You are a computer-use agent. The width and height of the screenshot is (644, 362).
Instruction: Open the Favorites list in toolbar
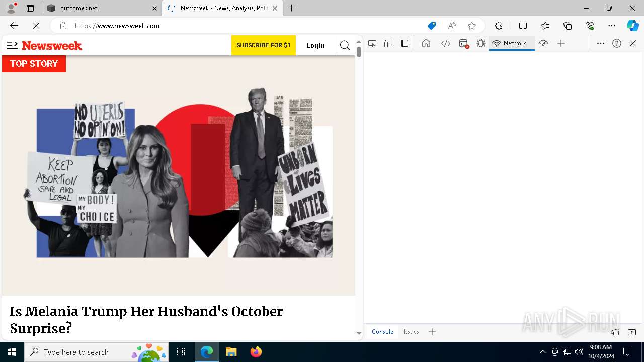pyautogui.click(x=545, y=26)
